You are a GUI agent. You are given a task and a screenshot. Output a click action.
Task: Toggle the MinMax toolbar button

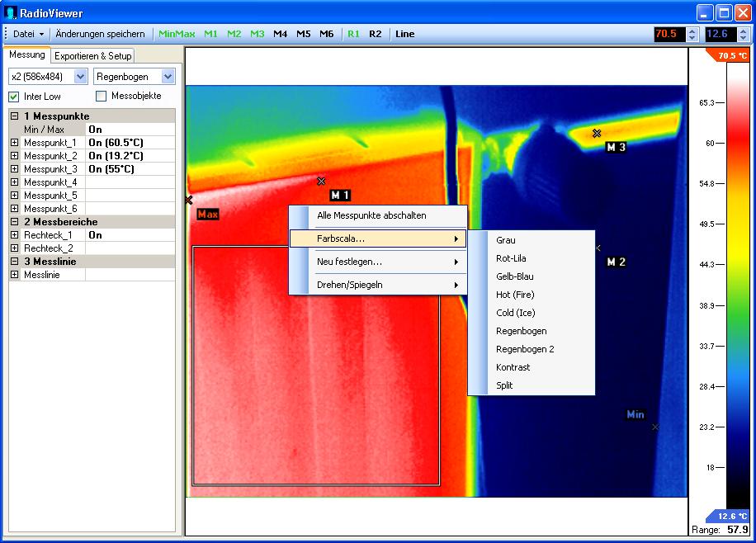[177, 34]
